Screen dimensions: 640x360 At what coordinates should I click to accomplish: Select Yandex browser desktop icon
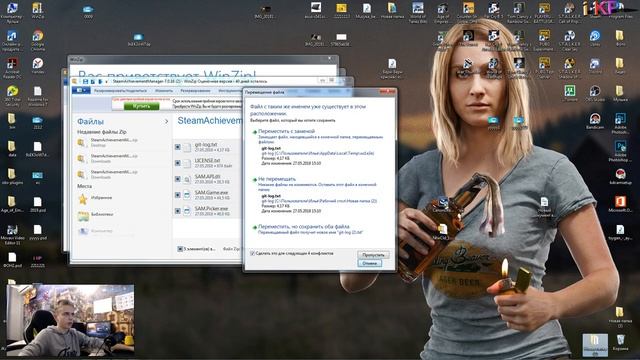pyautogui.click(x=38, y=66)
